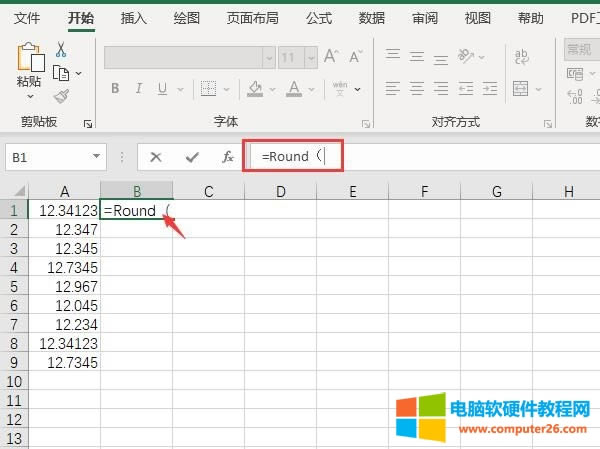Click Merge and Center icon
The height and width of the screenshot is (449, 600).
click(521, 89)
